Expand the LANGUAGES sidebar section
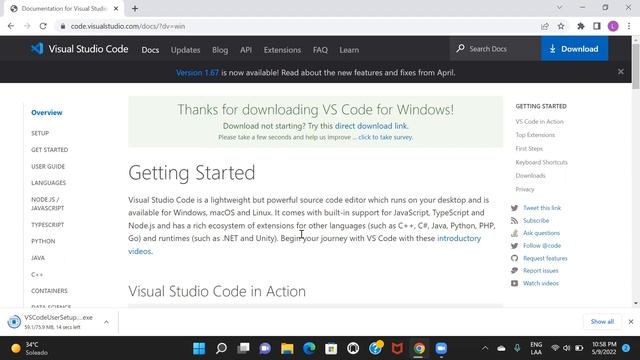This screenshot has width=640, height=360. pos(48,183)
